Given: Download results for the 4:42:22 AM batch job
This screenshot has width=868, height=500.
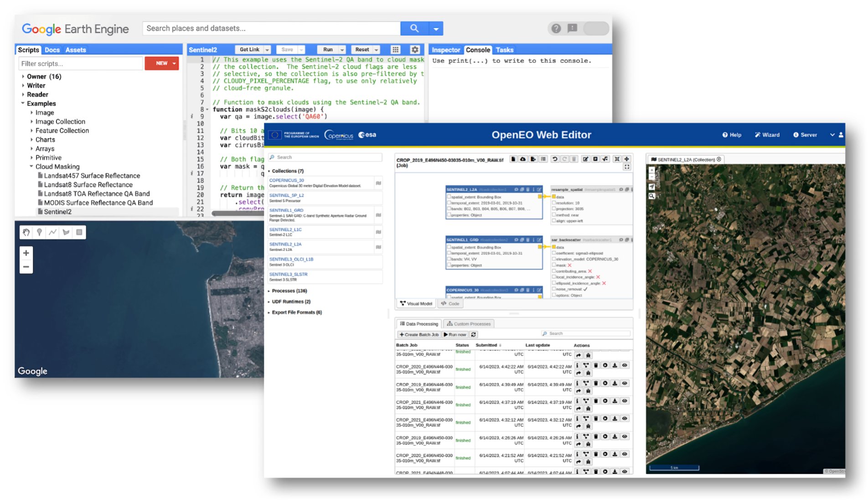Looking at the screenshot, I should [x=615, y=365].
